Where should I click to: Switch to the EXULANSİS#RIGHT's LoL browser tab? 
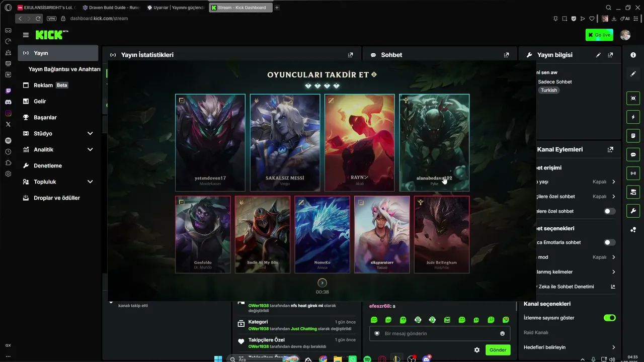pos(47,8)
